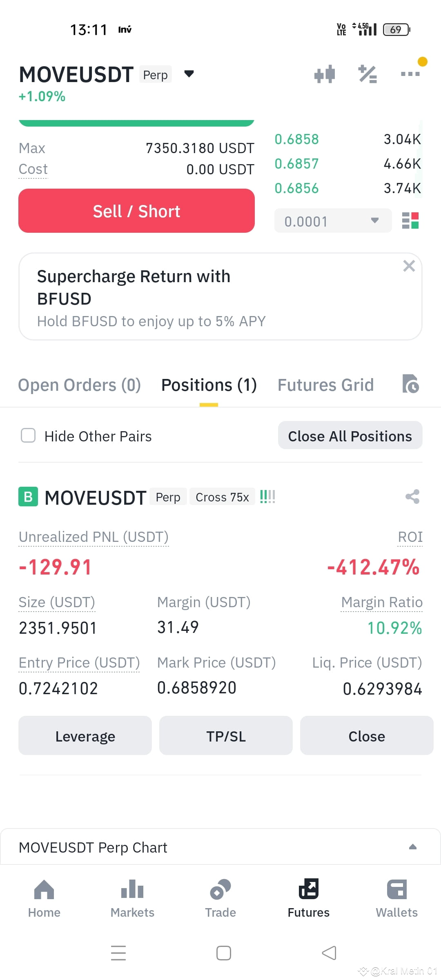
Task: Switch to the Open Orders (0) tab
Action: tap(80, 385)
